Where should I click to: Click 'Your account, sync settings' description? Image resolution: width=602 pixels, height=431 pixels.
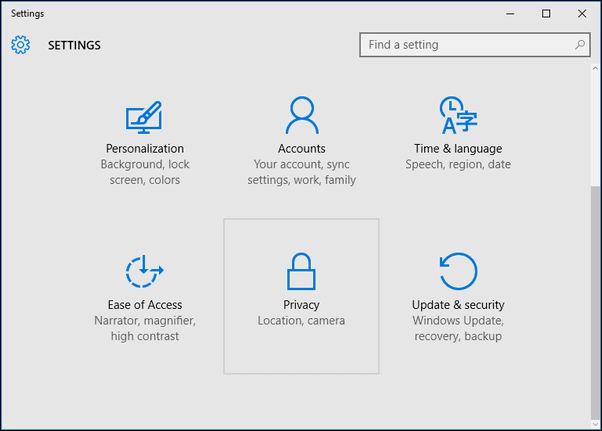click(x=302, y=172)
